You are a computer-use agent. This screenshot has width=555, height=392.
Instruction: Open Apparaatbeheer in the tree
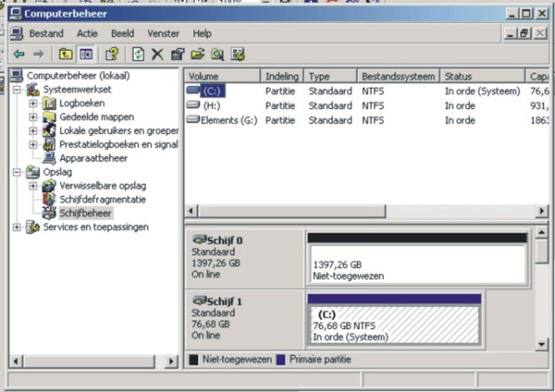click(93, 159)
